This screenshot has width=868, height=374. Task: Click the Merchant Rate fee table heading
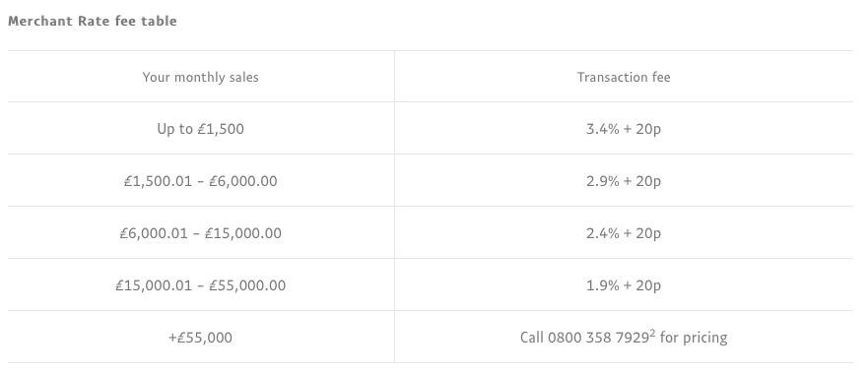(x=93, y=21)
